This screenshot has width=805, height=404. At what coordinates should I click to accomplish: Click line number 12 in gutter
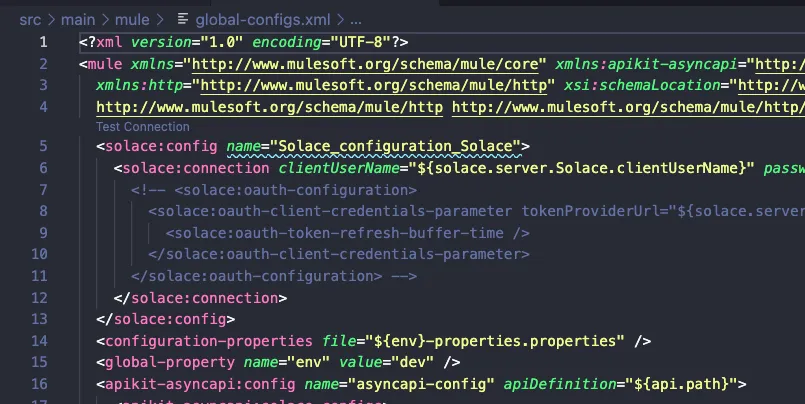coord(40,298)
